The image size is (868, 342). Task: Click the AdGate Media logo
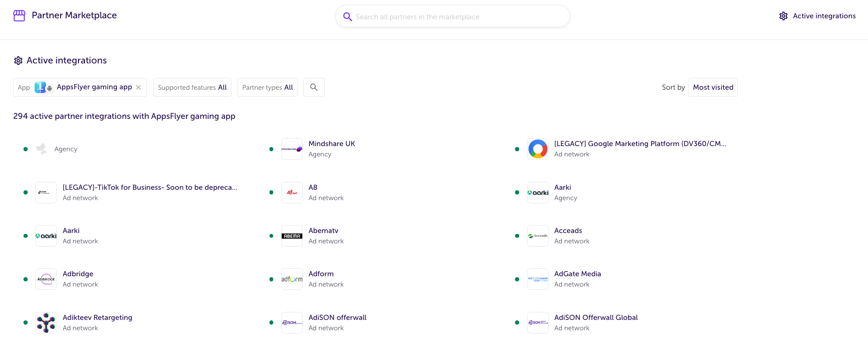(538, 279)
